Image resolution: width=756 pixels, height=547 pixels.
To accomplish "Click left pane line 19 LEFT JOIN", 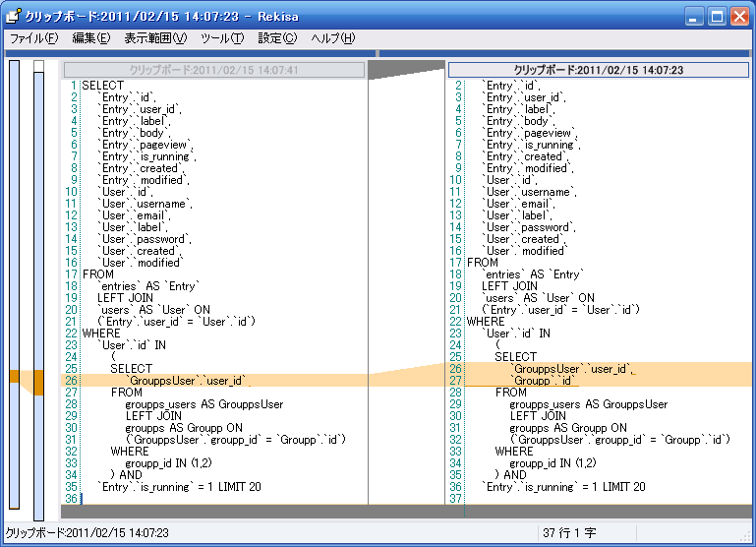I will point(126,298).
